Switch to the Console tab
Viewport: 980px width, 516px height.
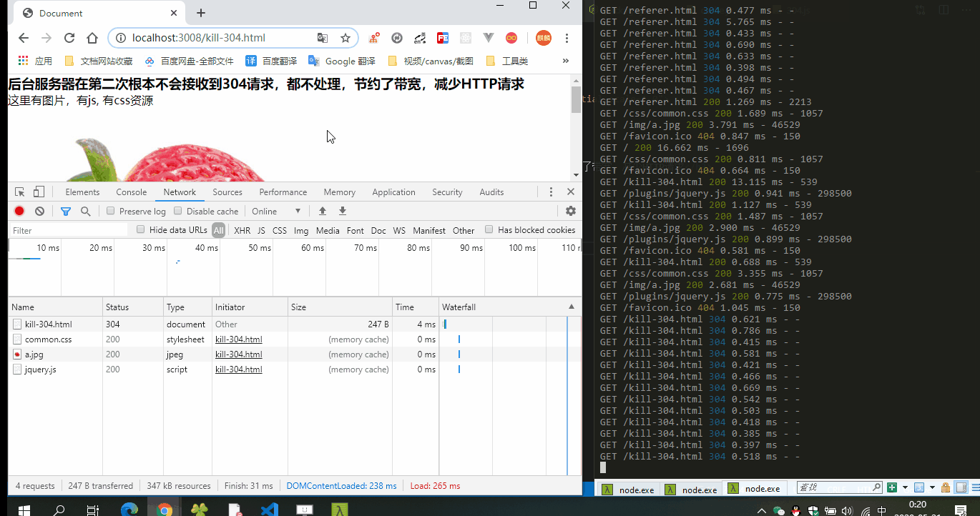point(132,192)
